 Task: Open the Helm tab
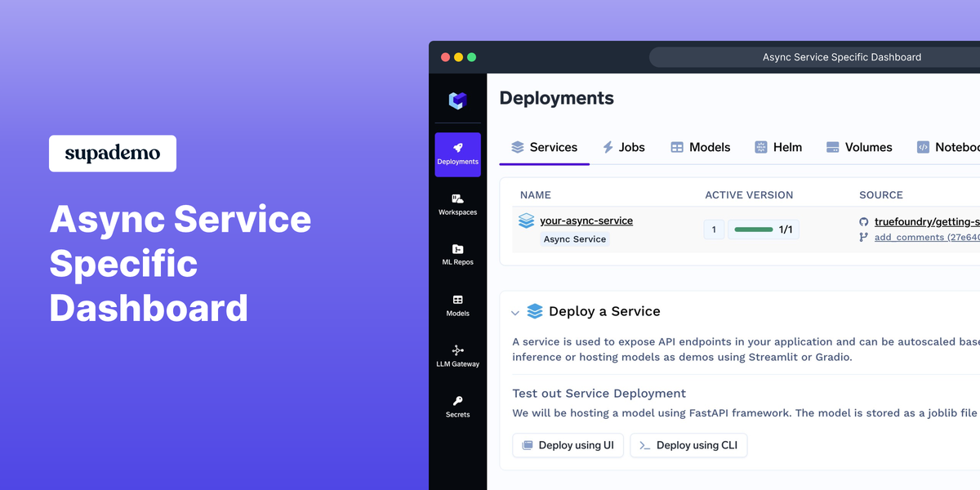pyautogui.click(x=777, y=148)
